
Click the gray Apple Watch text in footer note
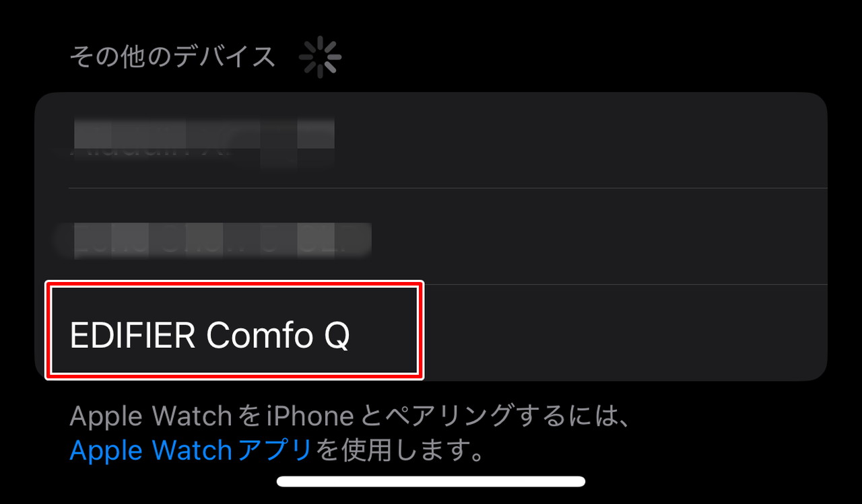click(x=152, y=417)
